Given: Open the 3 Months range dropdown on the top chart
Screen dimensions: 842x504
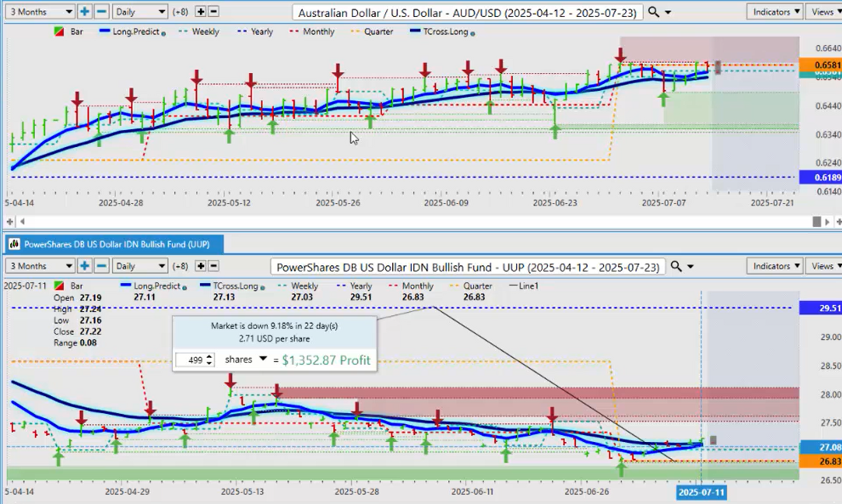Looking at the screenshot, I should click(x=38, y=12).
